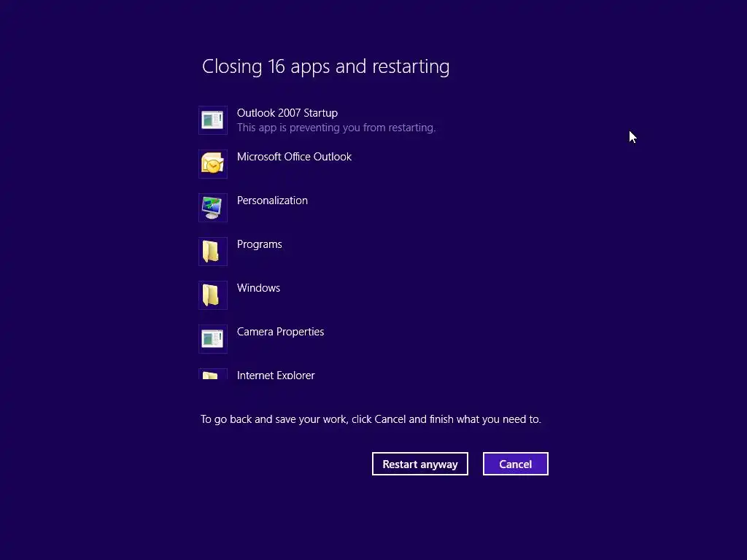Select the 'Internet Explorer' entry text
747x560 pixels.
tap(275, 375)
